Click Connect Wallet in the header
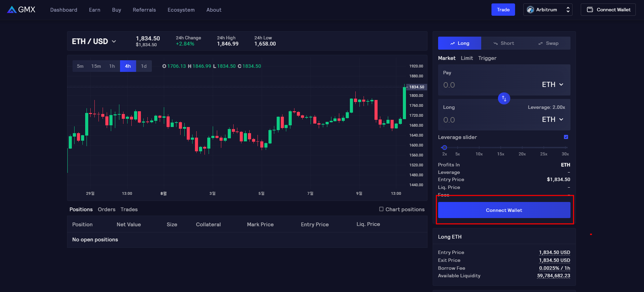 pos(608,10)
